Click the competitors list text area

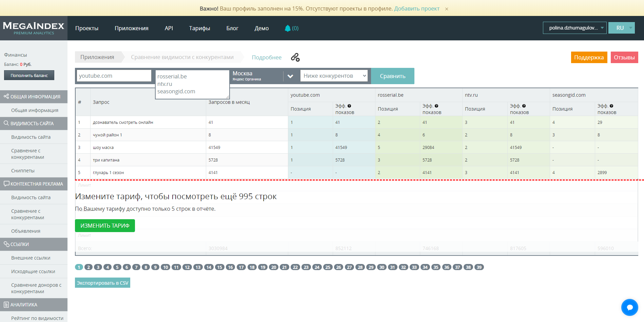pos(192,84)
